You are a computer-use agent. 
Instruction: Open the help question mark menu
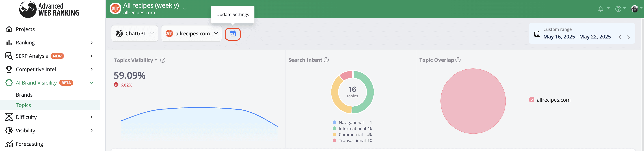point(618,9)
